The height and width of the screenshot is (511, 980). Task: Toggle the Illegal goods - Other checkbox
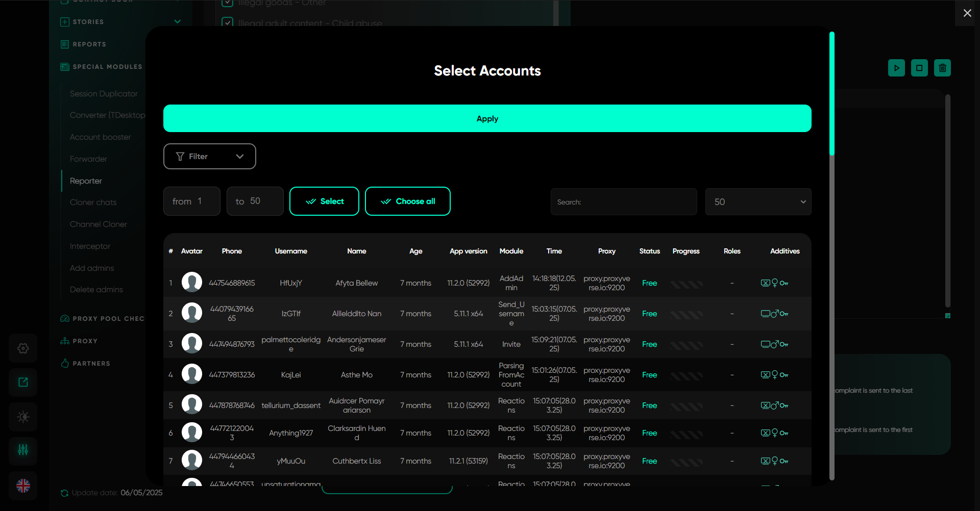[x=228, y=3]
